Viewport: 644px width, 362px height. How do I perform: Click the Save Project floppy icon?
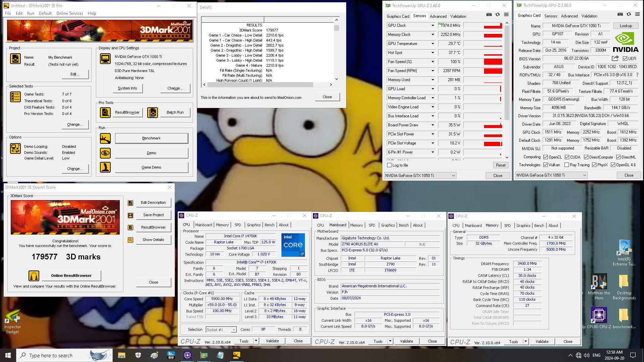(130, 215)
